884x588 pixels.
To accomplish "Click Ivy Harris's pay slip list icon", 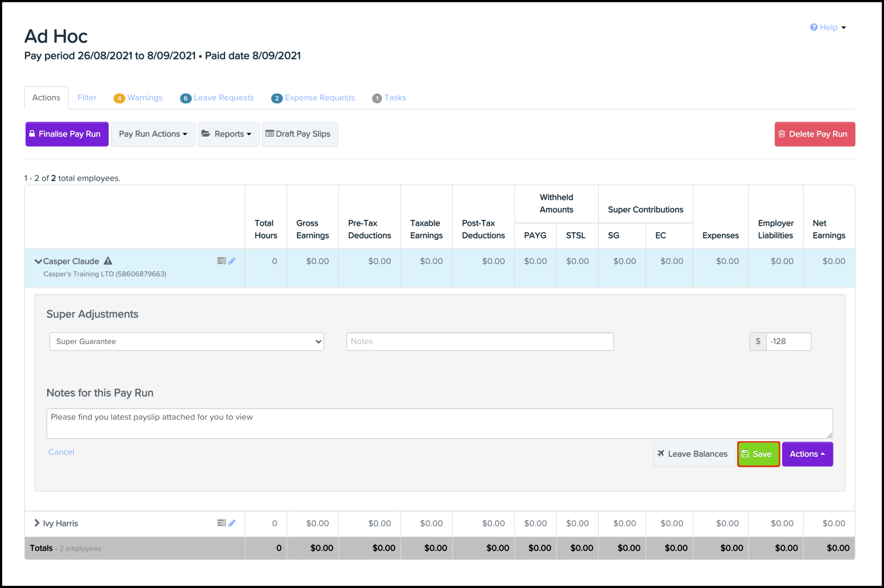I will click(221, 523).
